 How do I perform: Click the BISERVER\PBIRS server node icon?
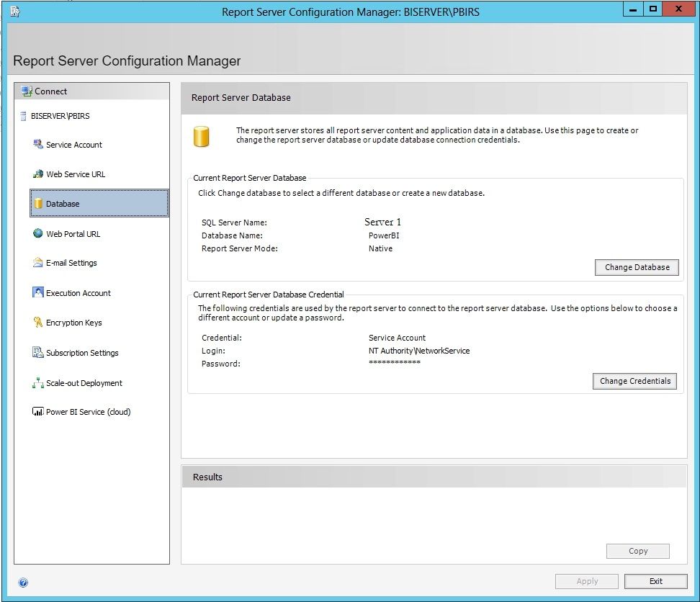tap(23, 116)
